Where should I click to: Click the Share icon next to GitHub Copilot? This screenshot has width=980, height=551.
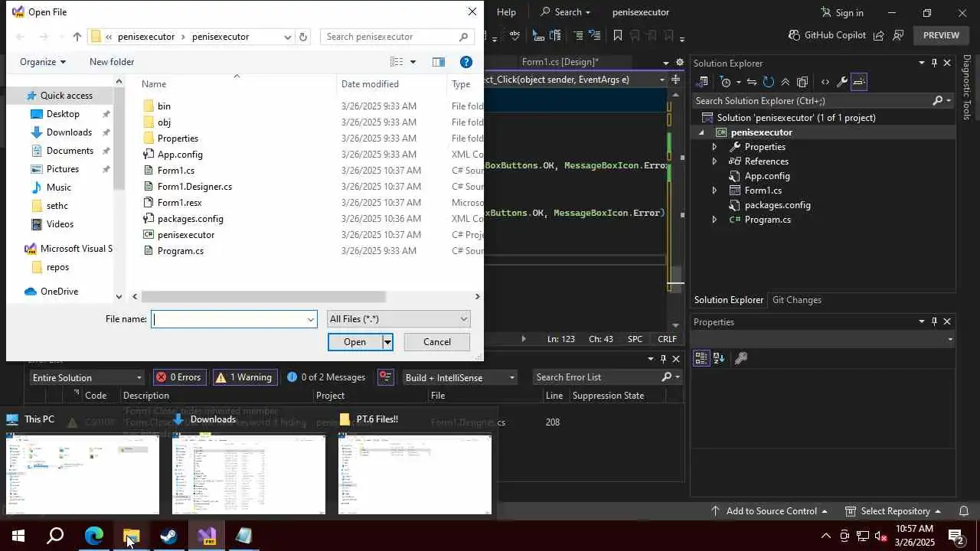coord(879,35)
